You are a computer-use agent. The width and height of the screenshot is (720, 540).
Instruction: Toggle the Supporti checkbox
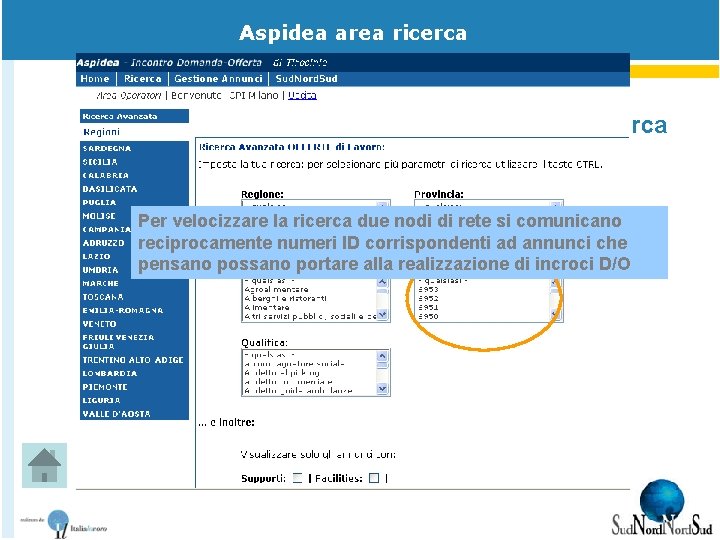[298, 478]
